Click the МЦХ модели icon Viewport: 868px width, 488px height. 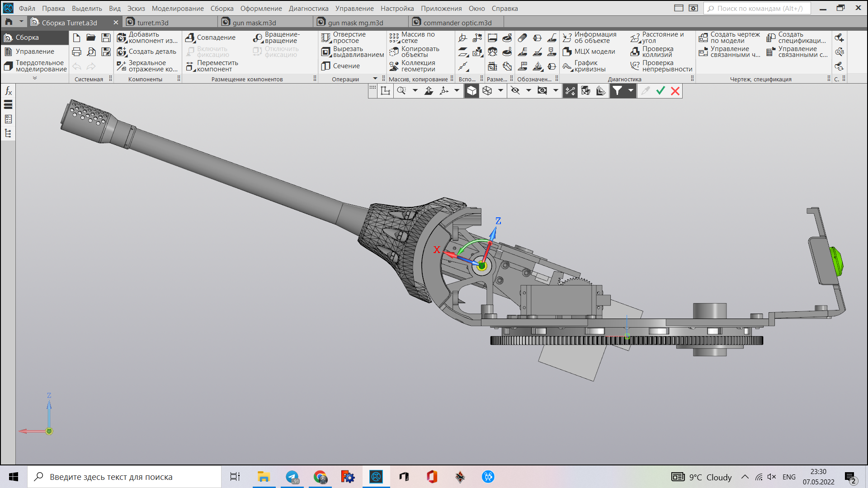click(567, 52)
